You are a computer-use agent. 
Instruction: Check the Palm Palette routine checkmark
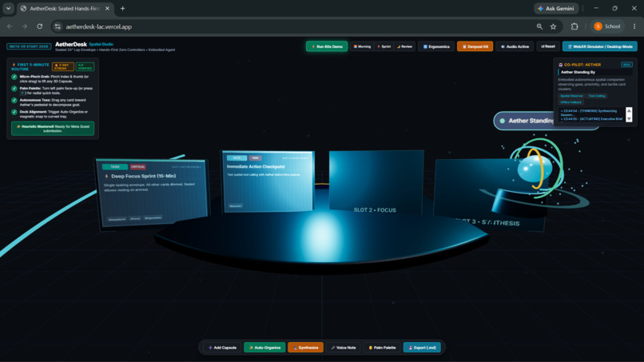[14, 89]
